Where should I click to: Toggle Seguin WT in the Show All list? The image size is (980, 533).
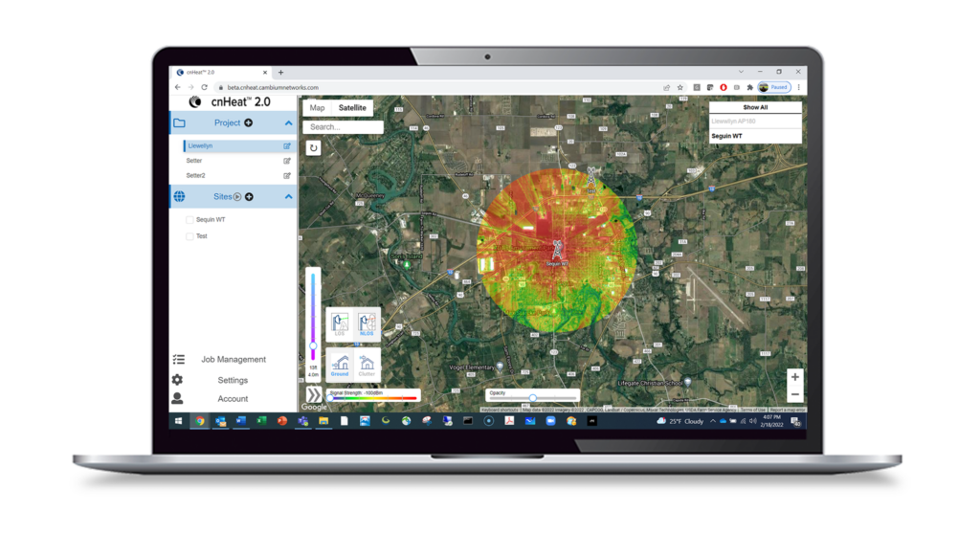(x=755, y=136)
